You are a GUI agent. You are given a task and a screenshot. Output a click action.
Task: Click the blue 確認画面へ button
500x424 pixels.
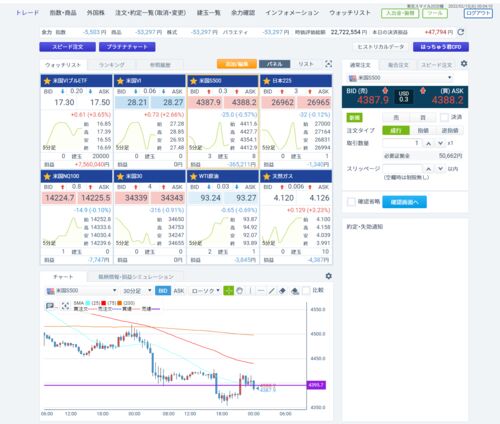pyautogui.click(x=404, y=202)
